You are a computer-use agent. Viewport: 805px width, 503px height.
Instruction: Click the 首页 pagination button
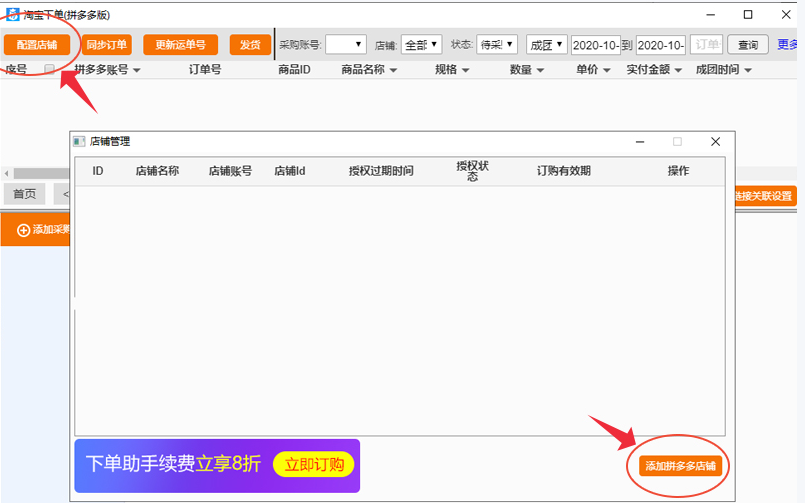pyautogui.click(x=25, y=194)
